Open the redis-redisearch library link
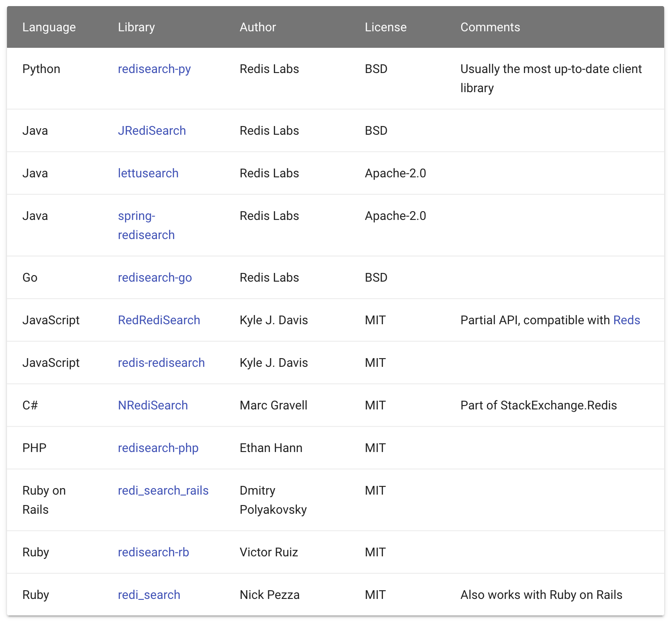Viewport: 672px width, 625px height. tap(161, 362)
